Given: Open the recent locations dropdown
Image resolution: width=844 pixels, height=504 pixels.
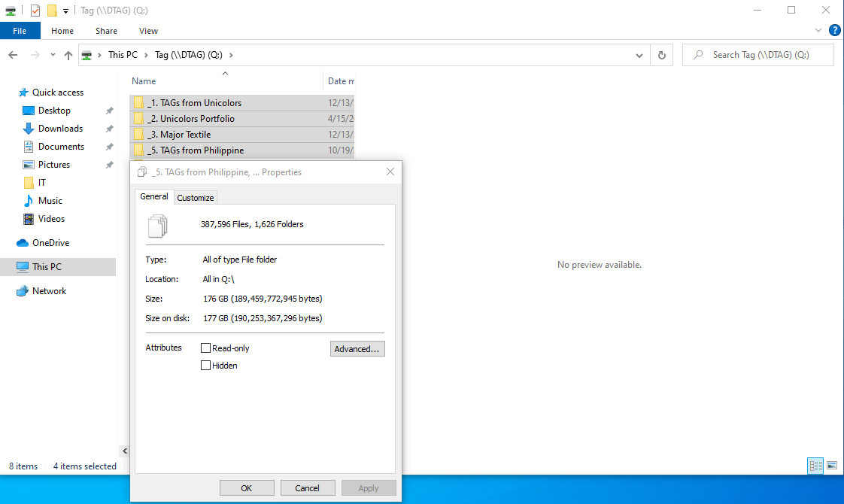Looking at the screenshot, I should (x=53, y=55).
